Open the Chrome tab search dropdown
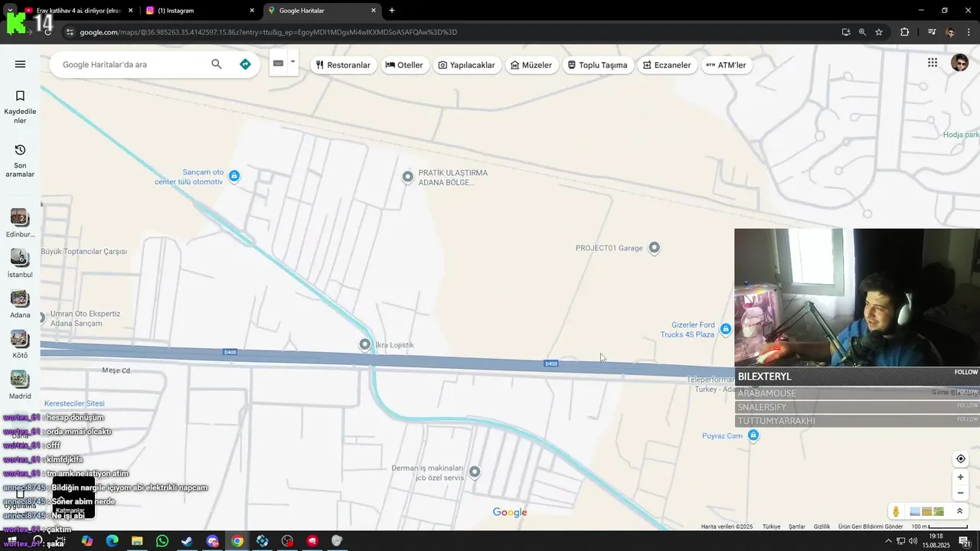The width and height of the screenshot is (980, 551). click(10, 11)
